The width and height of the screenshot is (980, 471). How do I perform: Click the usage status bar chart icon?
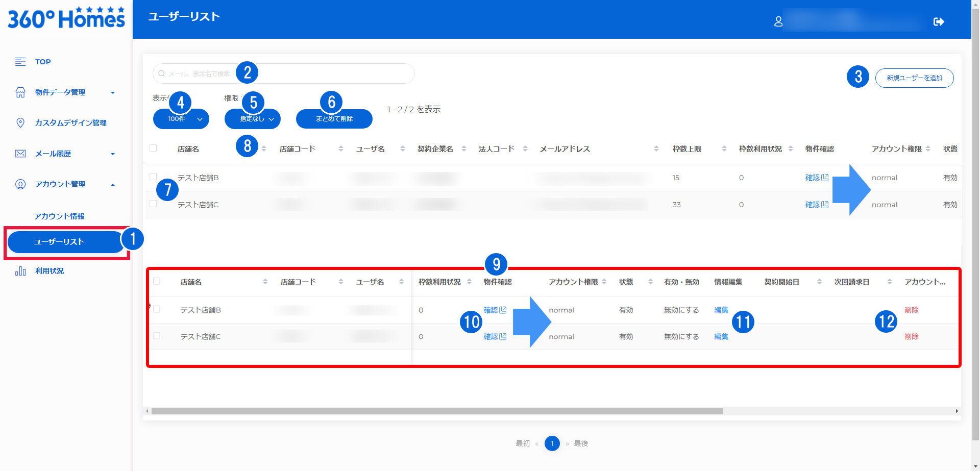click(x=20, y=271)
